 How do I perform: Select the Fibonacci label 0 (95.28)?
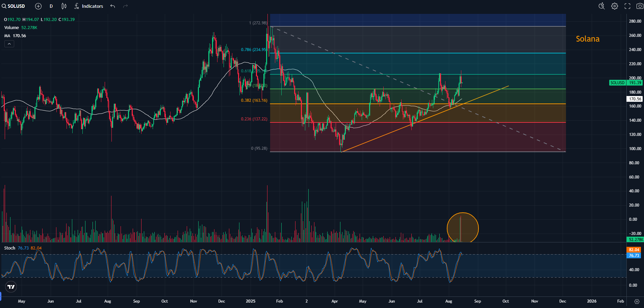point(259,148)
